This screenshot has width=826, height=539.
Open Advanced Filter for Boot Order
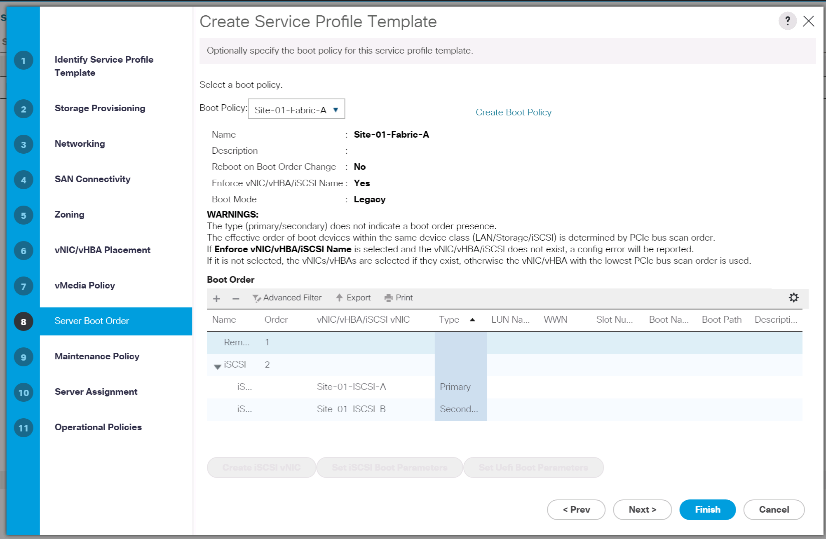(287, 298)
